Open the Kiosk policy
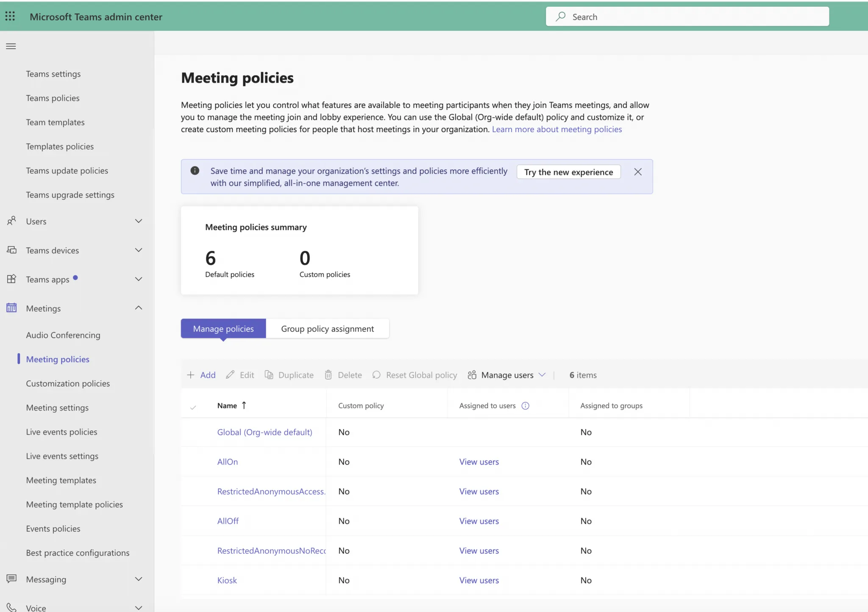868x612 pixels. tap(227, 580)
